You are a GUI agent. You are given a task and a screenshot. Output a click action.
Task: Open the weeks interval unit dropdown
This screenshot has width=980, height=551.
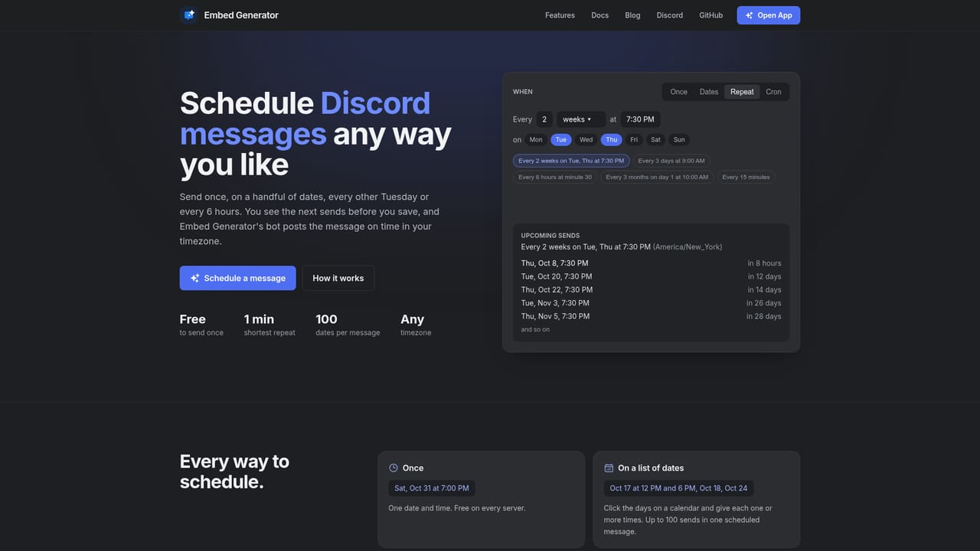(x=580, y=119)
